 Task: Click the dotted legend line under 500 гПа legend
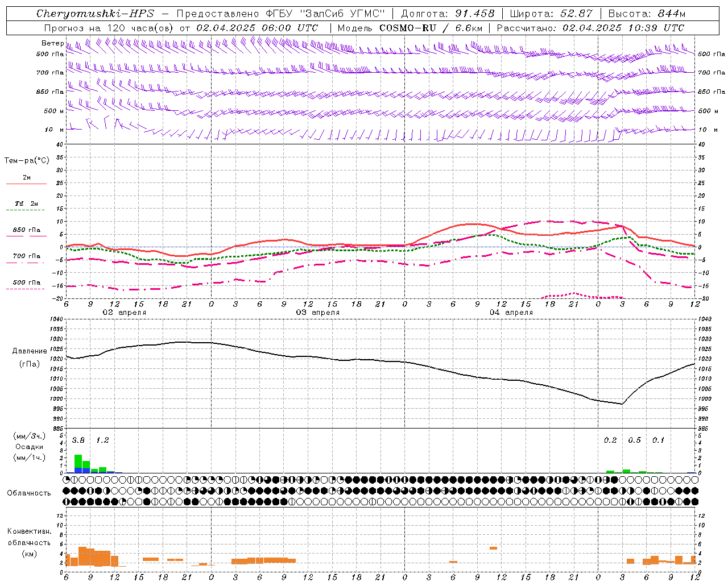click(x=25, y=289)
